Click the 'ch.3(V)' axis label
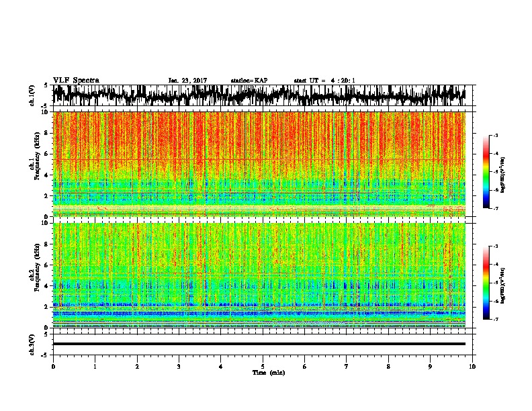Screen dimensions: 532x411 pos(32,345)
